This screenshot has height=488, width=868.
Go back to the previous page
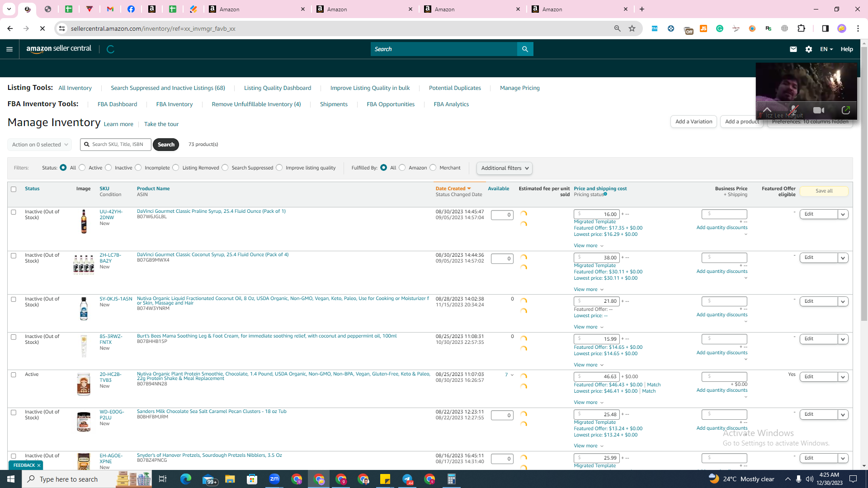coord(10,28)
